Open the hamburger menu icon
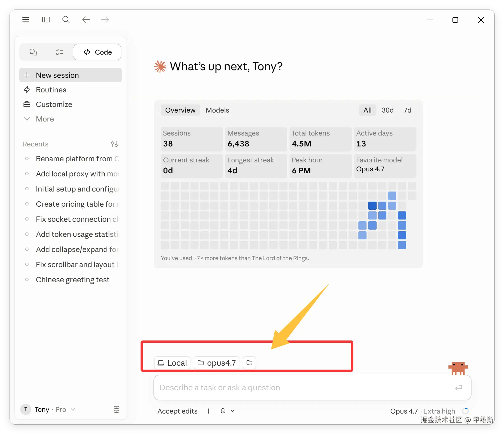 (26, 20)
